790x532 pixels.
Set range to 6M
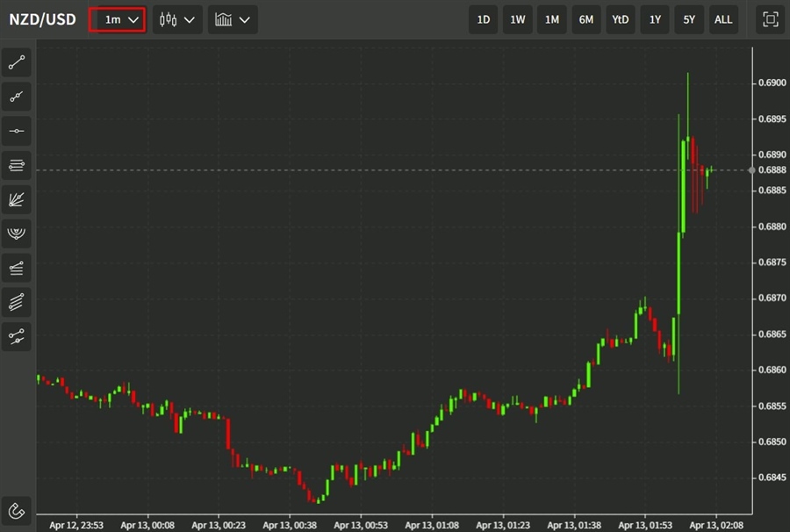[586, 19]
